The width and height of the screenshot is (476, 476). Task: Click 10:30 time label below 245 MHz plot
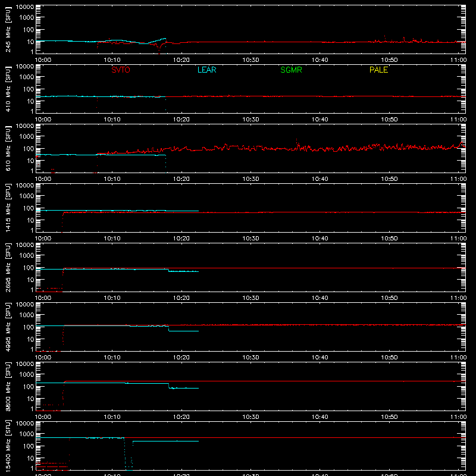[250, 60]
